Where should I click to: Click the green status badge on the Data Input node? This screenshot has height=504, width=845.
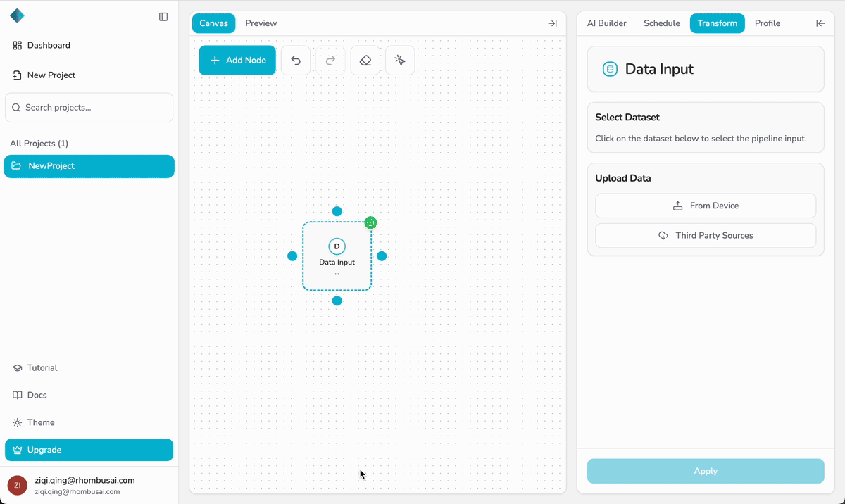(370, 222)
